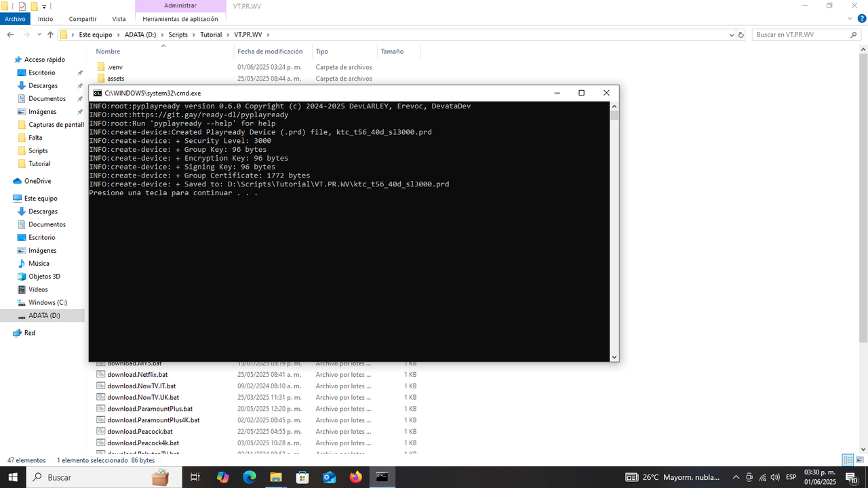Switch to large thumbnails view icon
This screenshot has height=488, width=868.
[x=860, y=460]
